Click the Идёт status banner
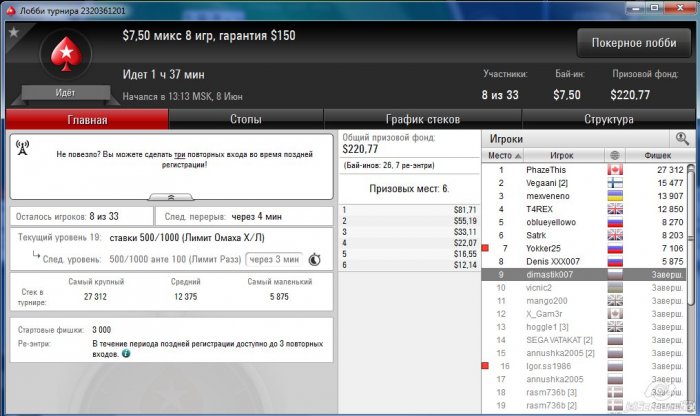The image size is (700, 416). click(x=65, y=93)
